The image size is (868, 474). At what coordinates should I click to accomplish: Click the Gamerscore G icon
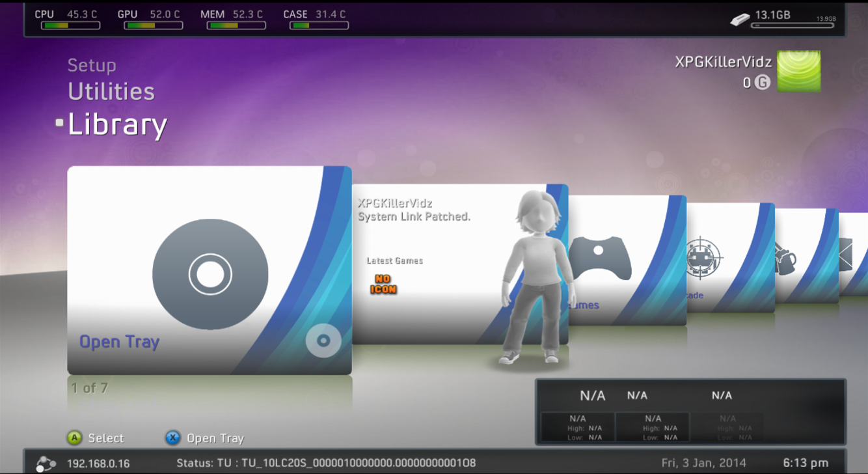click(x=763, y=83)
